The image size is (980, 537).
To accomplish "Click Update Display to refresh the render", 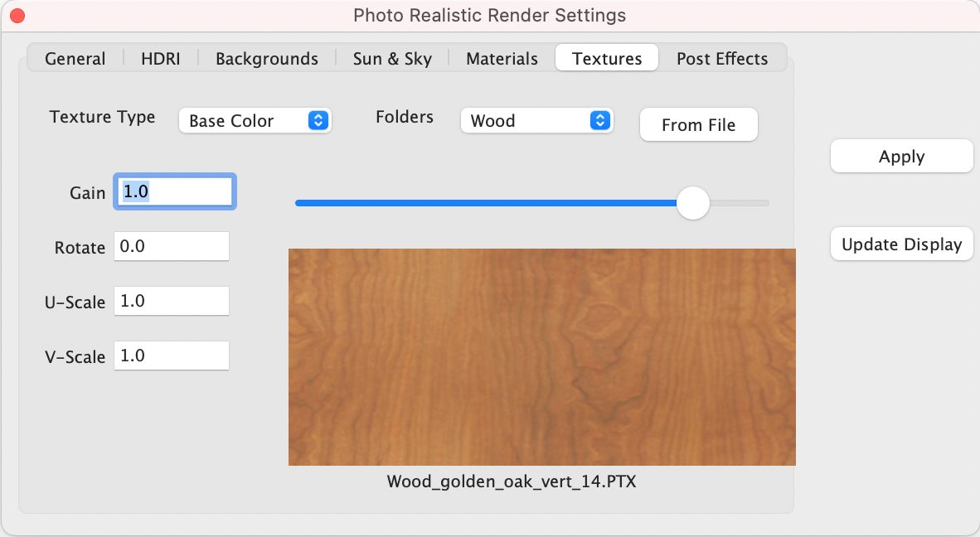I will (x=901, y=244).
